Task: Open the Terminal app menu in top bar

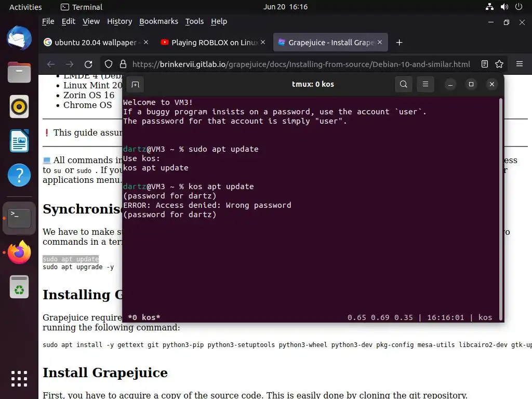Action: 82,7
